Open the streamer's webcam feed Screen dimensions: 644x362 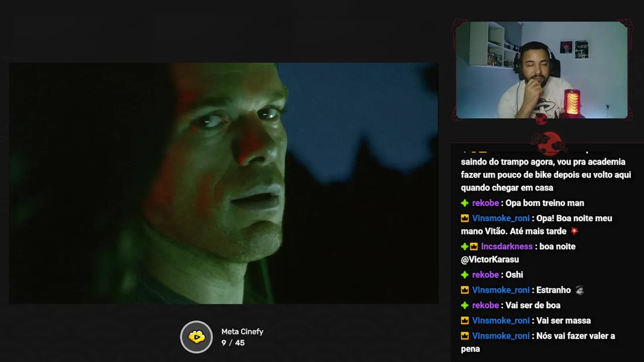click(x=542, y=70)
